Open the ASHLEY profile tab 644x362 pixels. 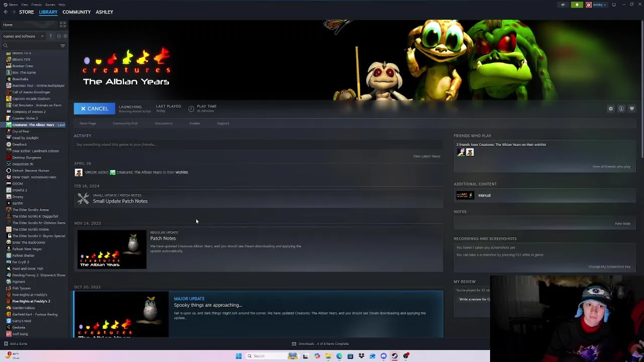(x=104, y=12)
